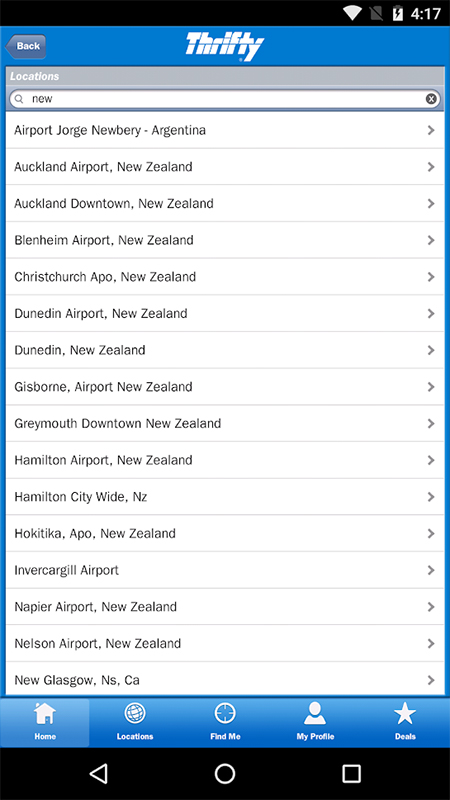
Task: Select New Glasgow, Ns, Ca location
Action: point(225,680)
